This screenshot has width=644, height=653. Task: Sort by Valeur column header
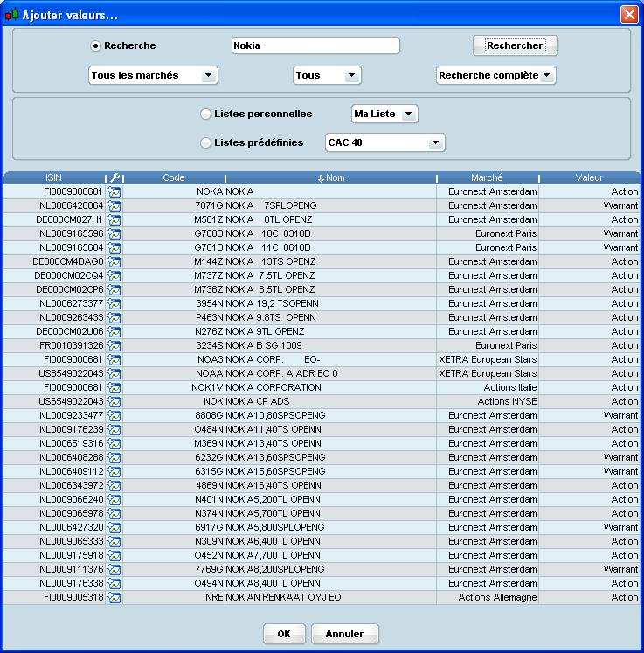tap(590, 177)
